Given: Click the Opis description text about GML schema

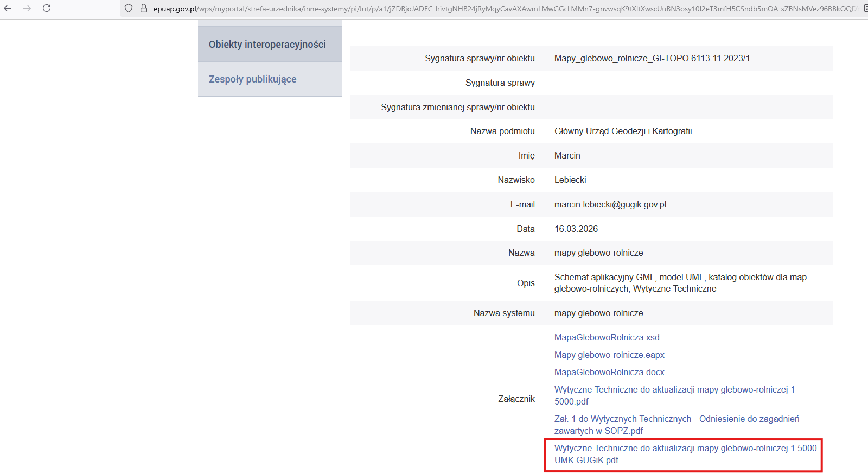Looking at the screenshot, I should [680, 278].
